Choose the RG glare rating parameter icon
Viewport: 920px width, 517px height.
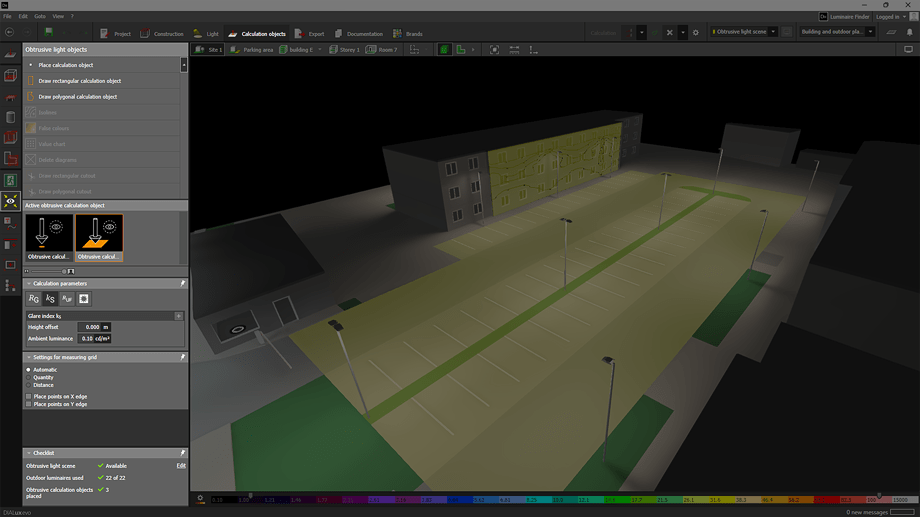[x=34, y=299]
